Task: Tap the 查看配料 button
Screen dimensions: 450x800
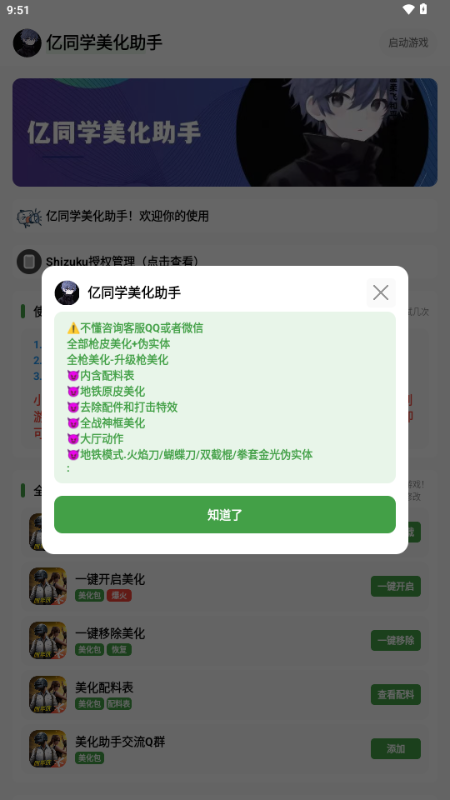Action: 396,694
